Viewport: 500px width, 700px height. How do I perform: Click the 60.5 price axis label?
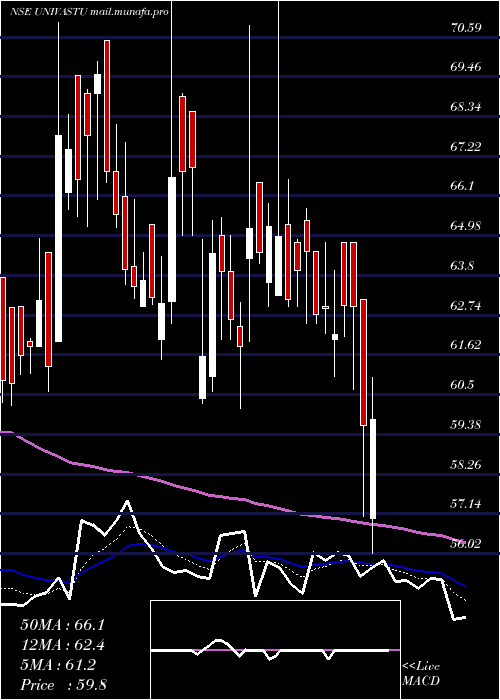[x=462, y=384]
